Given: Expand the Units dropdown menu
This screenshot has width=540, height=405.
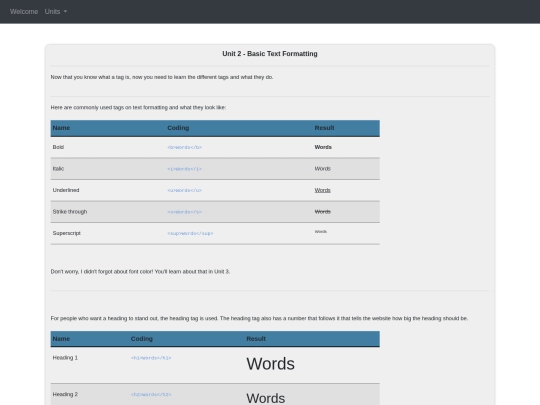Looking at the screenshot, I should (56, 12).
